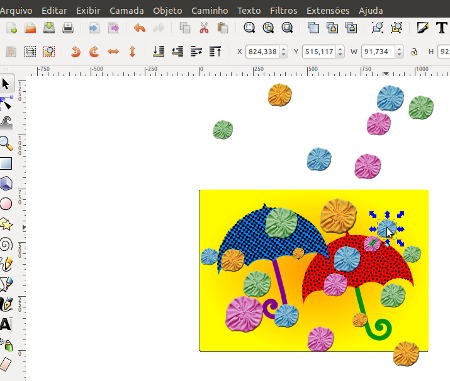Image resolution: width=450 pixels, height=381 pixels.
Task: Cut the selection with scissors icon
Action: (x=204, y=28)
